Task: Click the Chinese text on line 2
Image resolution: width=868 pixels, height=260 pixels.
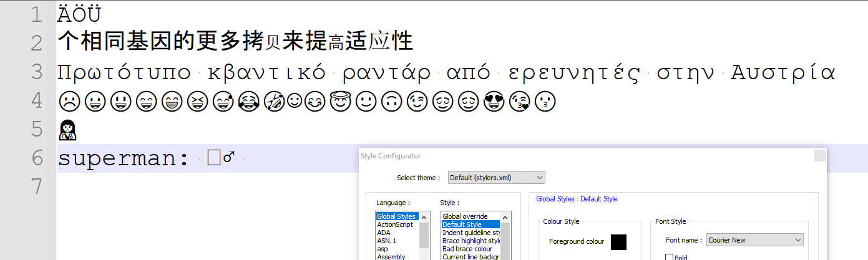Action: coord(235,42)
